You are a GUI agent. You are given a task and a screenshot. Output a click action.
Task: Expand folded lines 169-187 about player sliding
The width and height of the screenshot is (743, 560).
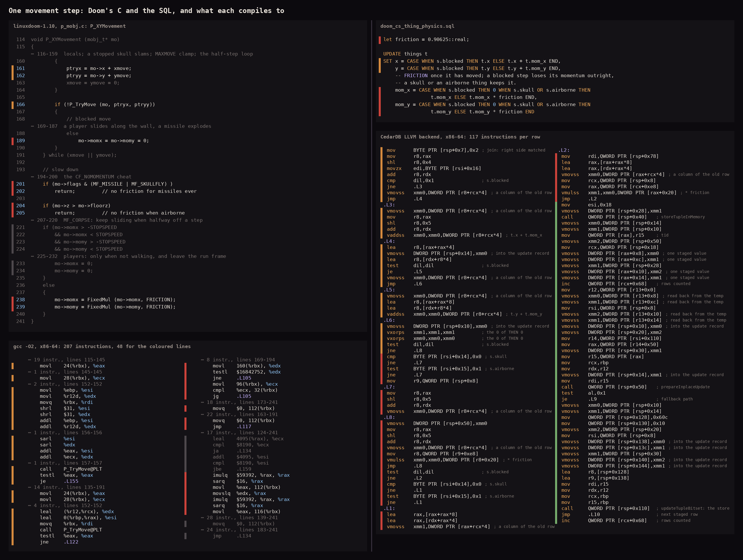121,126
